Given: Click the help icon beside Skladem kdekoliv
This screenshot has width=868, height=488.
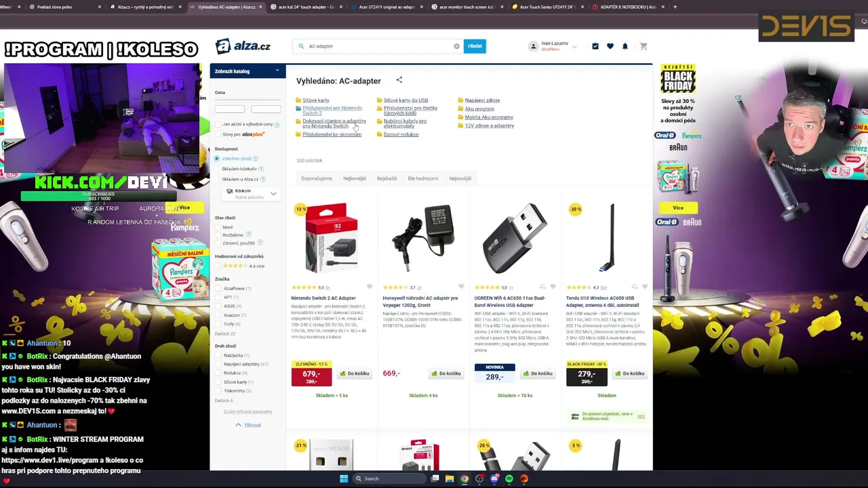Looking at the screenshot, I should tap(261, 169).
